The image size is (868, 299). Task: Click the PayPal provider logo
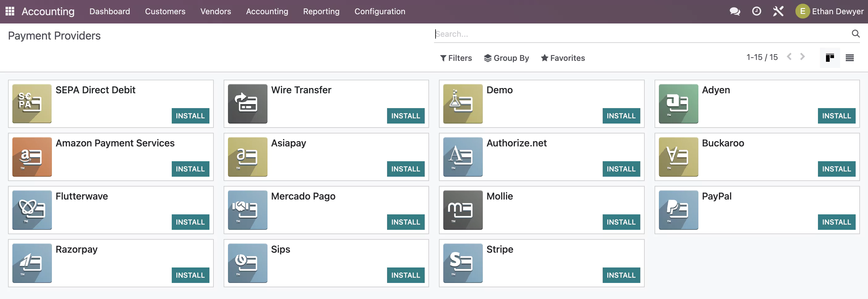coord(678,210)
